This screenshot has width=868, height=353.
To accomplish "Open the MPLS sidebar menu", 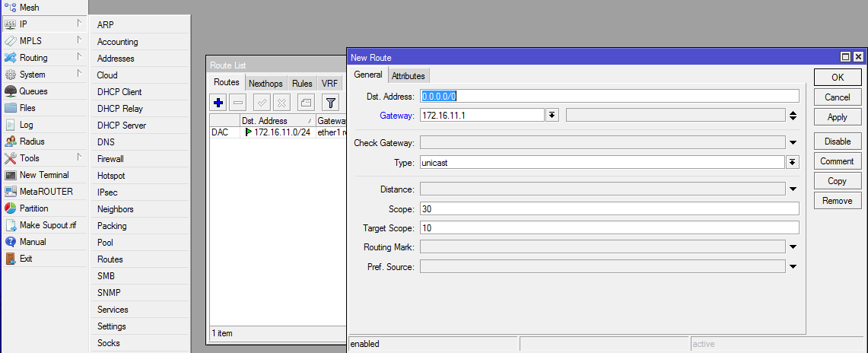I will coord(44,40).
